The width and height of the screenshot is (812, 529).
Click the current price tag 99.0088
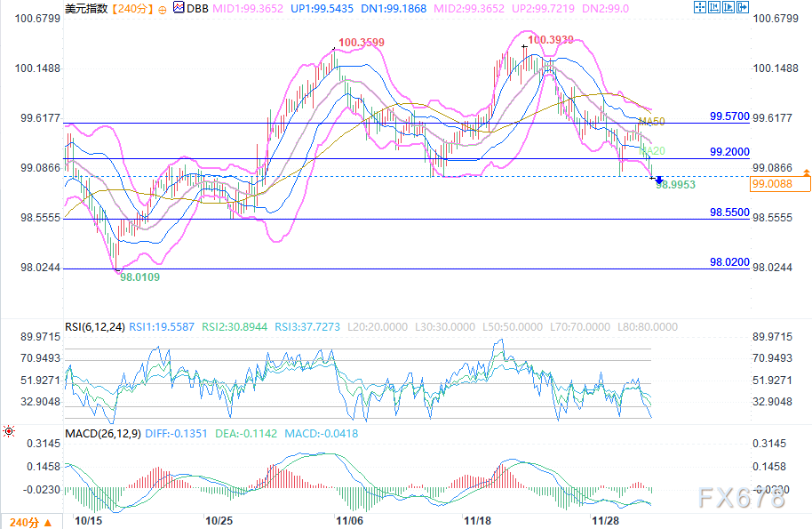781,184
